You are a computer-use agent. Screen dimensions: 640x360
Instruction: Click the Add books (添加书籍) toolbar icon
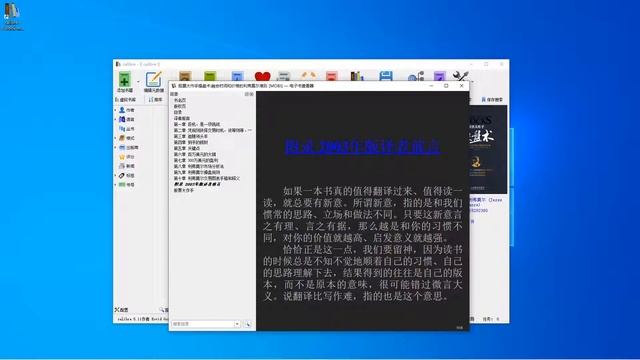(124, 80)
